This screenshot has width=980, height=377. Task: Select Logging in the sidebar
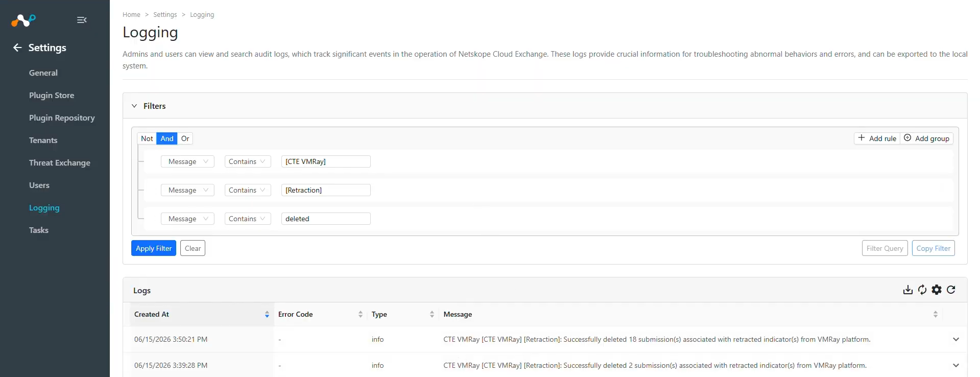click(44, 208)
